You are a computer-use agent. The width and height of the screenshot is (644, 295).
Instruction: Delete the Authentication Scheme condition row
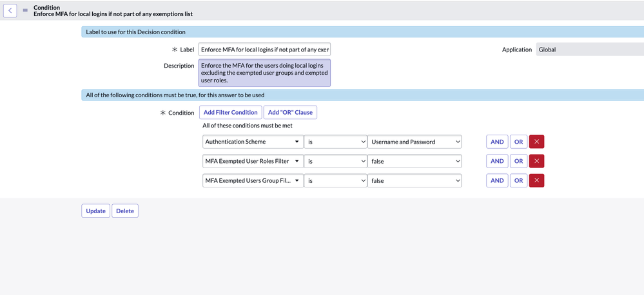point(536,142)
